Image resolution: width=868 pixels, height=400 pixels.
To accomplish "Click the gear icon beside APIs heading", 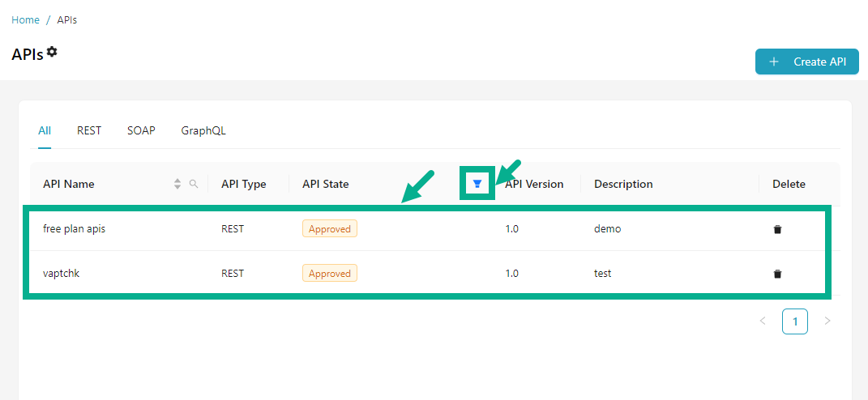I will (x=52, y=52).
